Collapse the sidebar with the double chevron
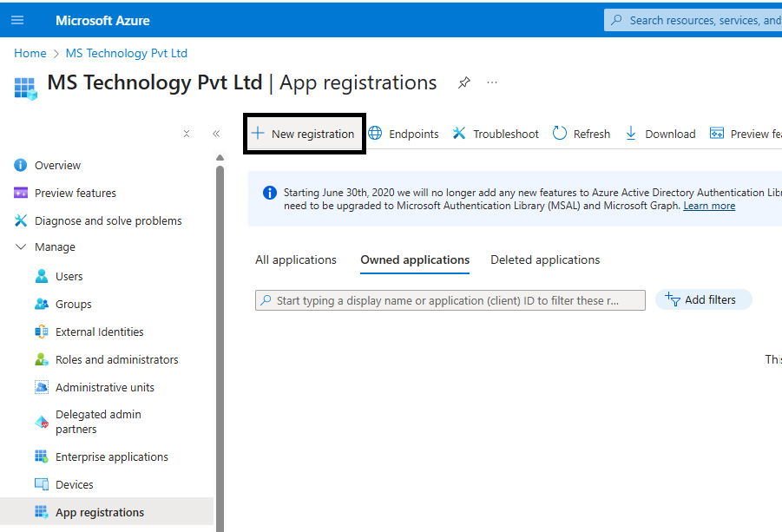This screenshot has width=782, height=532. [x=216, y=133]
